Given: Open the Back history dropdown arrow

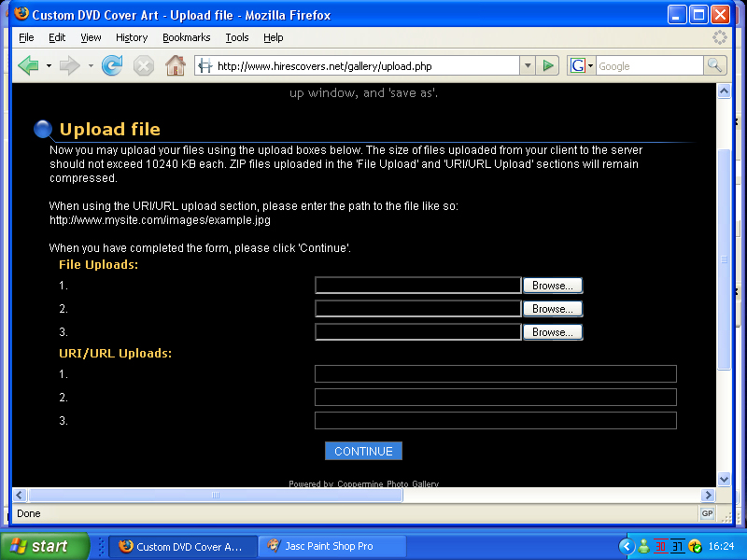Looking at the screenshot, I should (x=49, y=66).
